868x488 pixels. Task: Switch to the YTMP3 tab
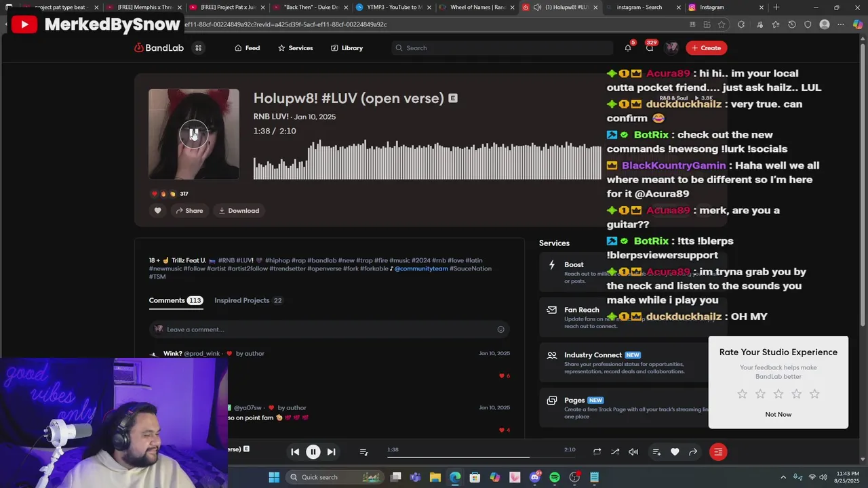pos(394,7)
